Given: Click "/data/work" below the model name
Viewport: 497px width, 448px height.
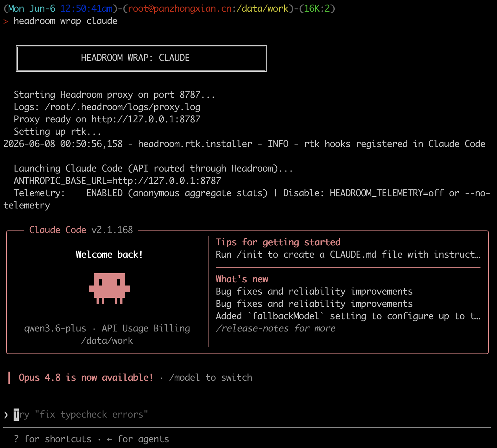Looking at the screenshot, I should click(107, 341).
